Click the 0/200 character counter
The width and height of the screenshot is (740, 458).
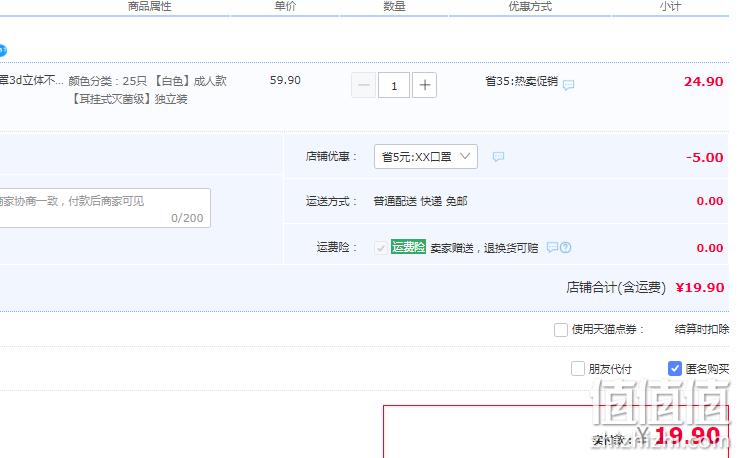187,218
